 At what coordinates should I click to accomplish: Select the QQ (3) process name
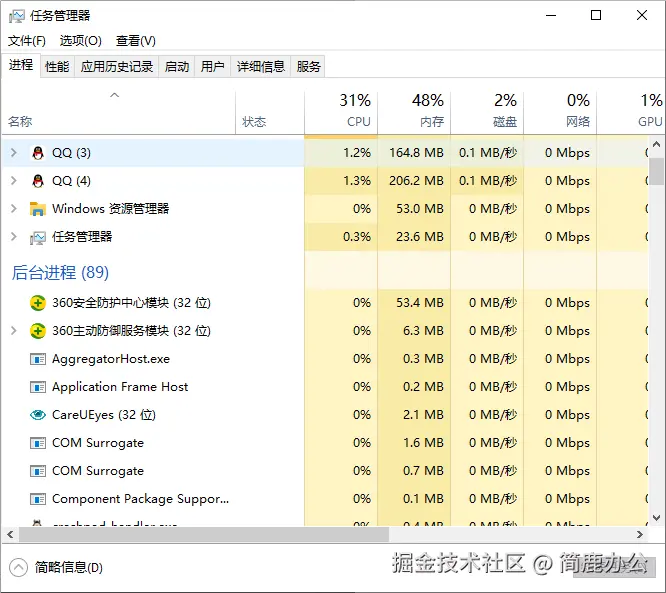(x=71, y=153)
